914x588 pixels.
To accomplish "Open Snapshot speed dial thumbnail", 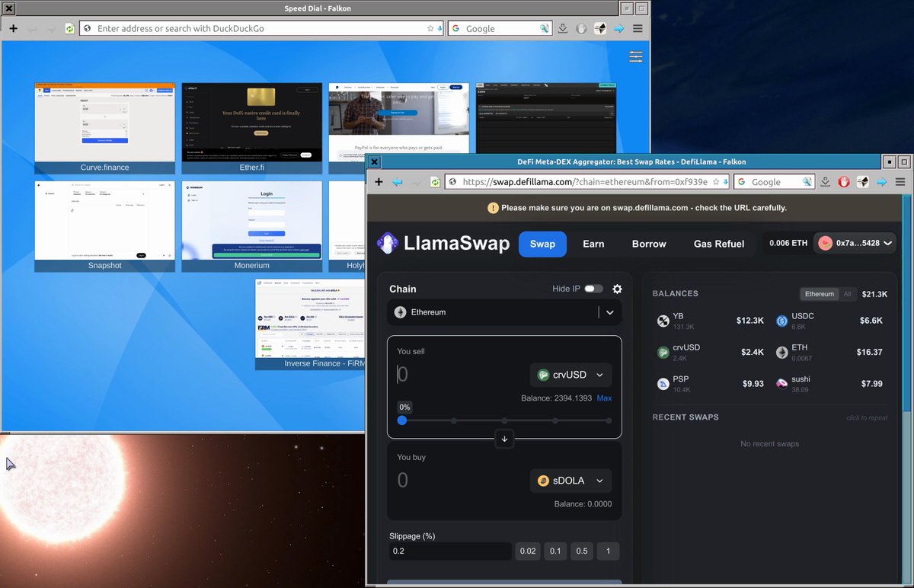I will (104, 226).
